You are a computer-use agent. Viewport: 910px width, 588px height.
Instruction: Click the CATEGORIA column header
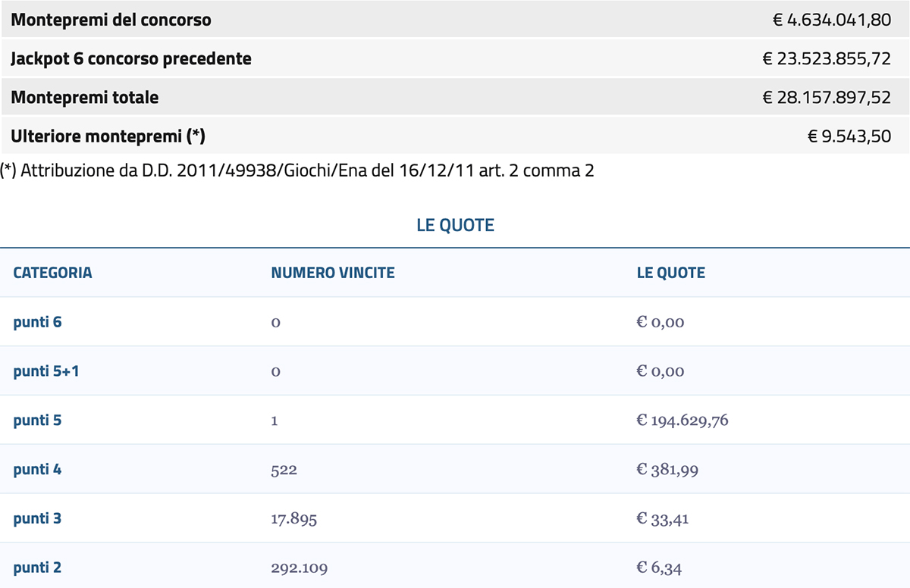(x=52, y=273)
